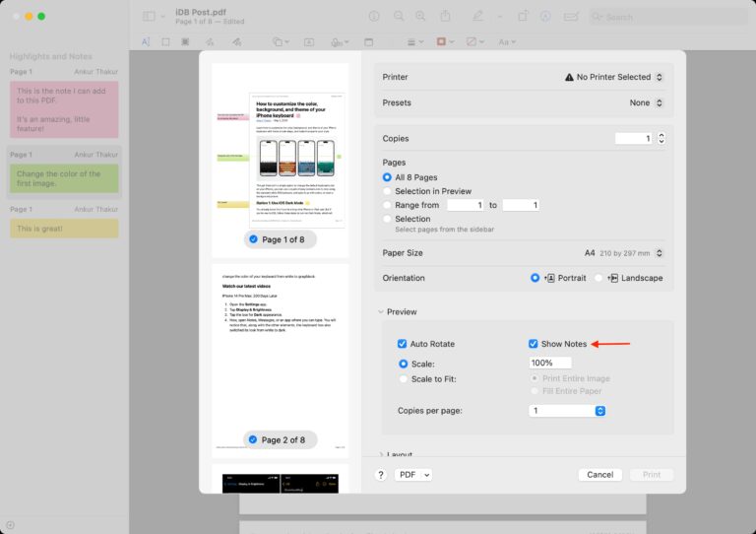This screenshot has width=756, height=534.
Task: Click the Cancel button
Action: (599, 475)
